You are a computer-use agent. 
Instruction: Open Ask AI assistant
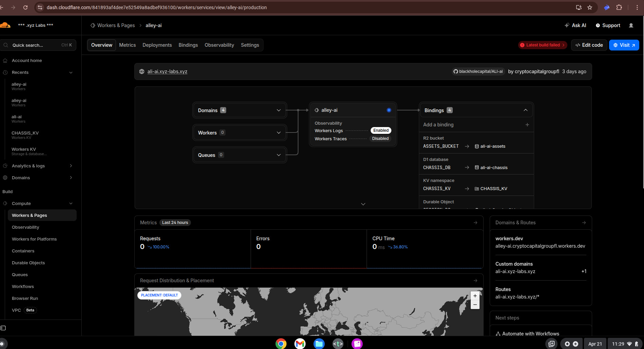point(575,25)
